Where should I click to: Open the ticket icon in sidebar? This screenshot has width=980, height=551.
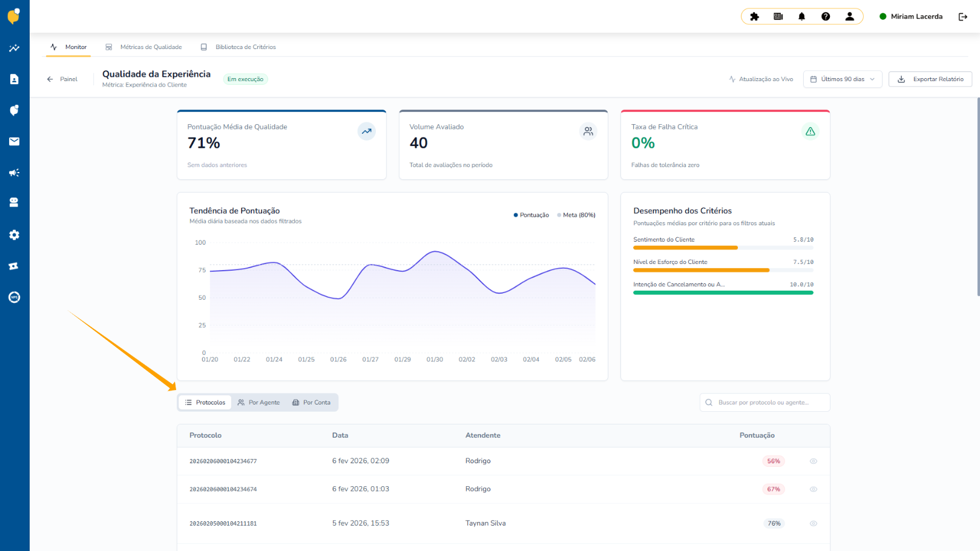(x=14, y=266)
